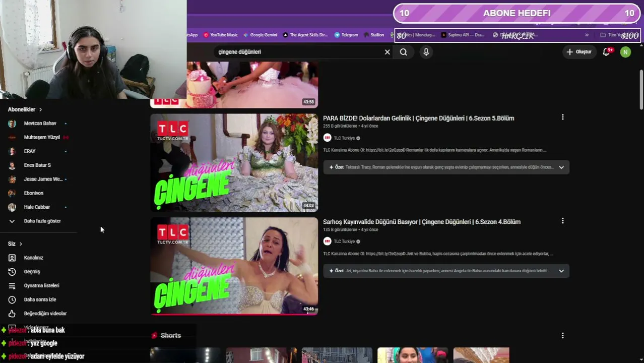Click TLC Türkiye channel name under Sarhoş Kayınvalide
Image resolution: width=644 pixels, height=363 pixels.
click(344, 241)
